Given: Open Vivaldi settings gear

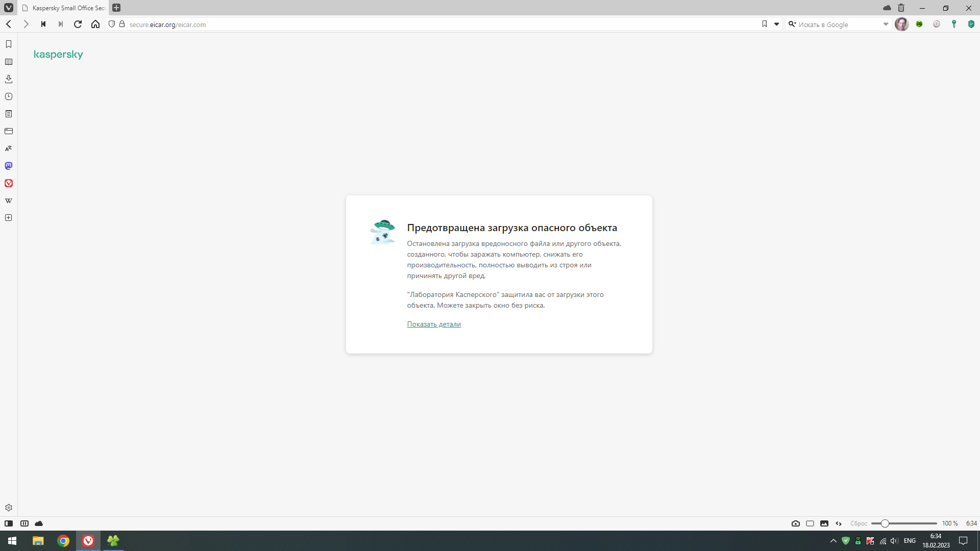Looking at the screenshot, I should (x=9, y=508).
